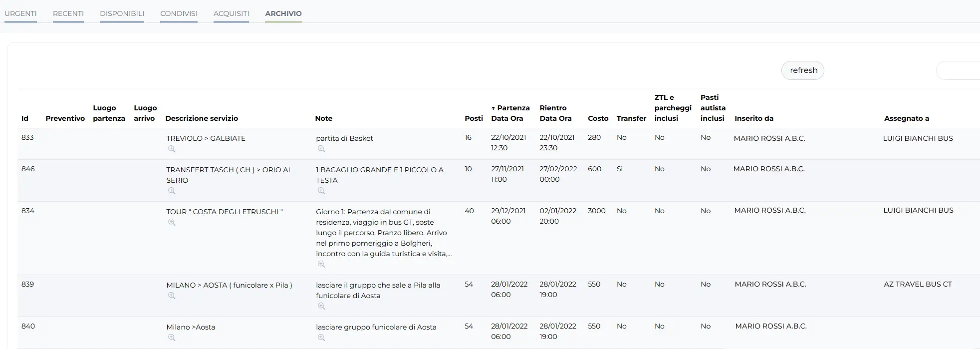This screenshot has height=349, width=980.
Task: Open magnifier under 'partita di Basket' note
Action: tap(321, 149)
